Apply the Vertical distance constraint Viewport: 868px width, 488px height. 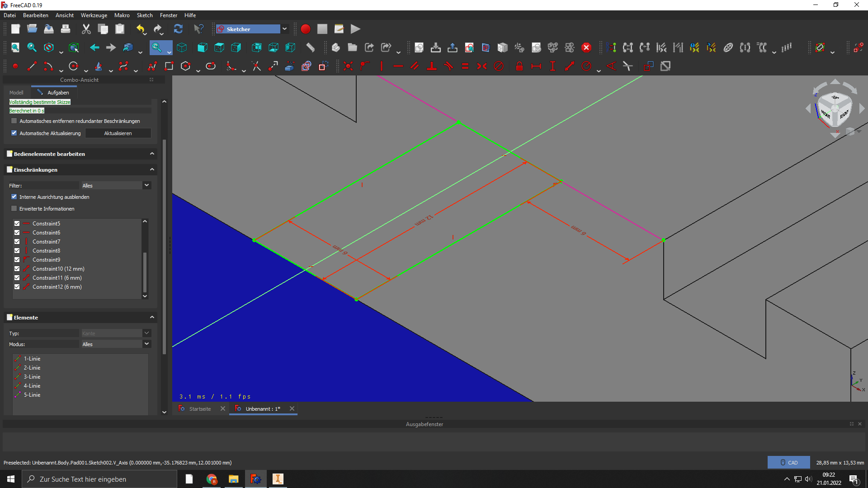pyautogui.click(x=552, y=66)
